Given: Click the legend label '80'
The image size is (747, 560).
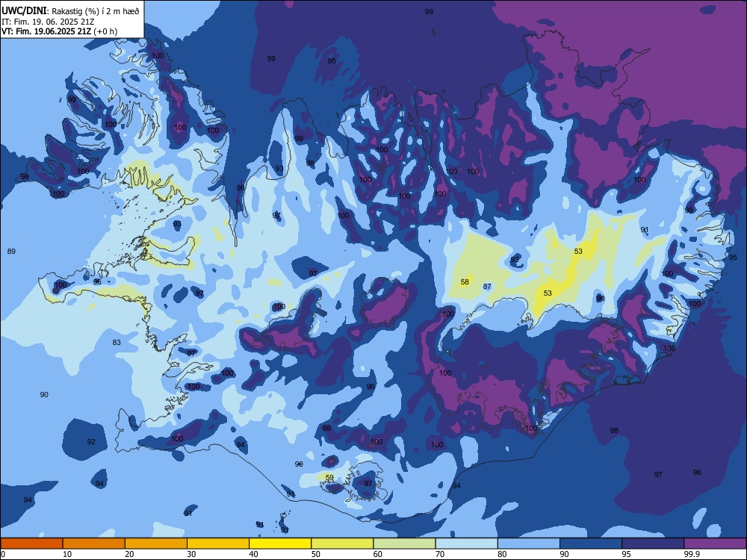Looking at the screenshot, I should pos(502,554).
